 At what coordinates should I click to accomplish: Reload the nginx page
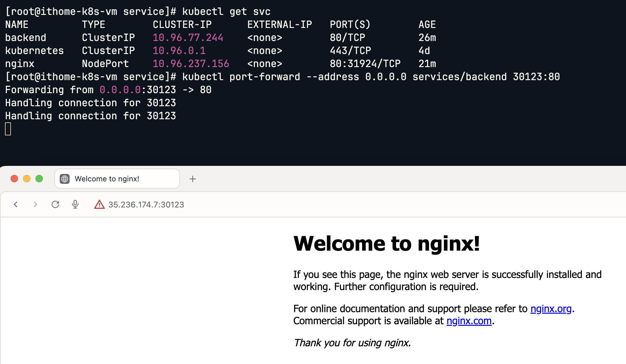coord(55,204)
